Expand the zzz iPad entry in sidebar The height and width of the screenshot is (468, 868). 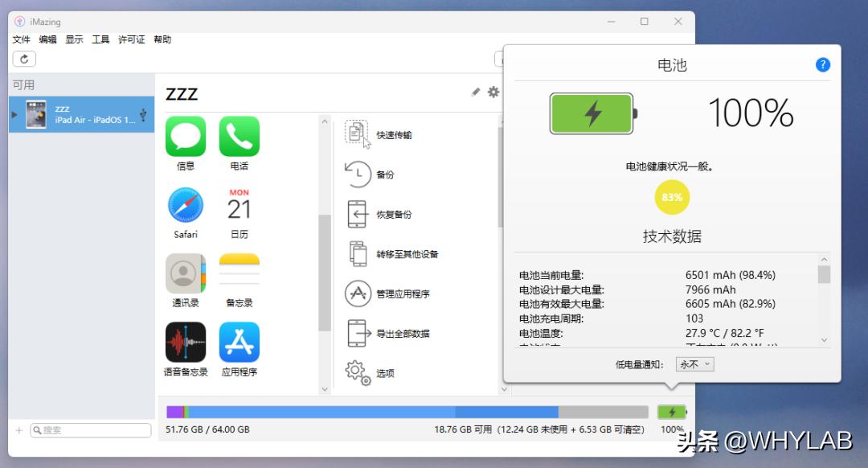pyautogui.click(x=13, y=114)
